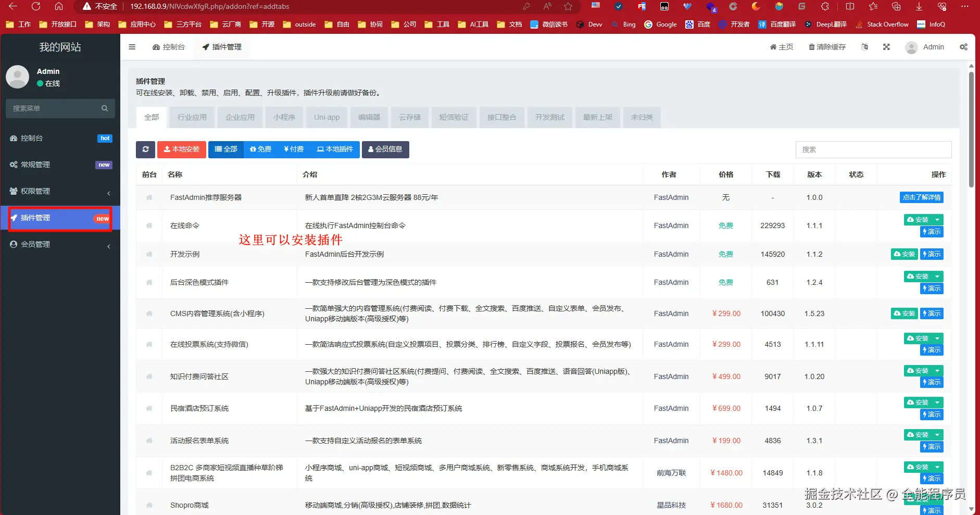Viewport: 980px width, 515px height.
Task: Reload the page using the browser refresh icon
Action: 36,6
